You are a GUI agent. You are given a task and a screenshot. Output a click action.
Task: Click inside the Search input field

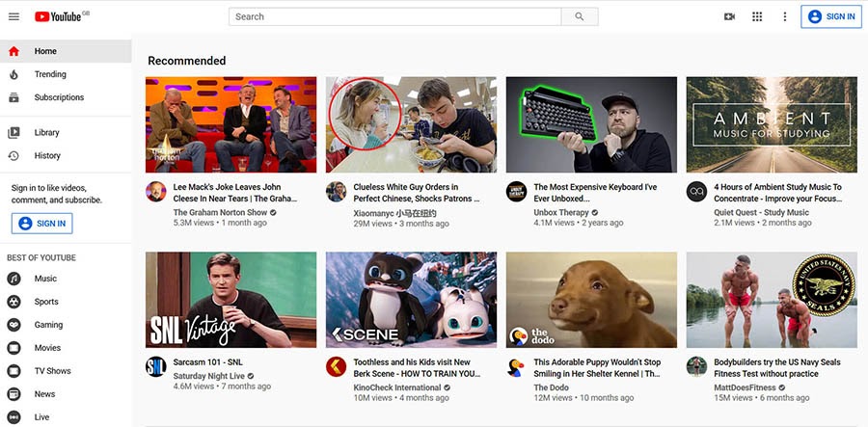pos(395,16)
